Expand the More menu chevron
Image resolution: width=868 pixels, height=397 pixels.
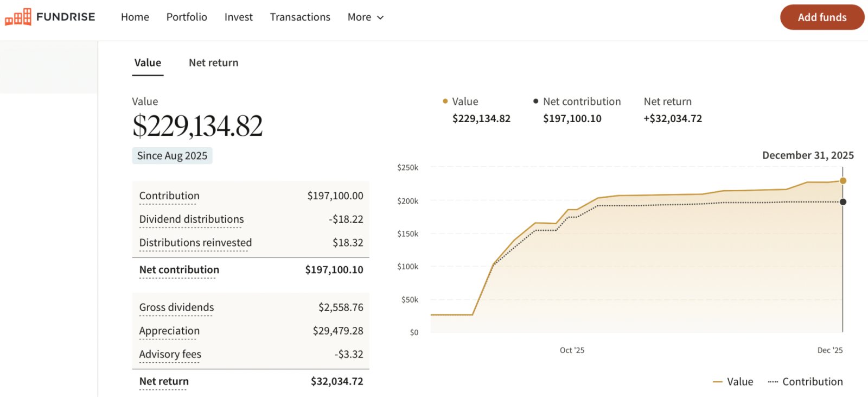pos(380,17)
